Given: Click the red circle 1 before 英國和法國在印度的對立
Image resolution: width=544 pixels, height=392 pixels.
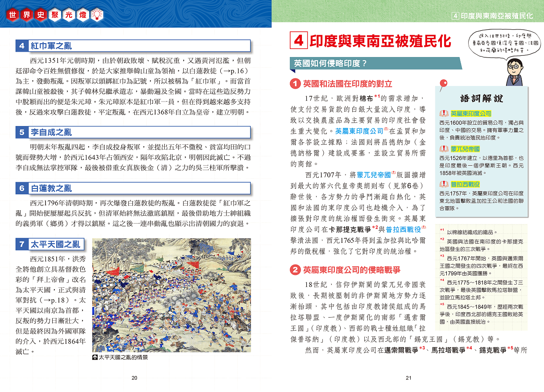Looking at the screenshot, I should (295, 84).
